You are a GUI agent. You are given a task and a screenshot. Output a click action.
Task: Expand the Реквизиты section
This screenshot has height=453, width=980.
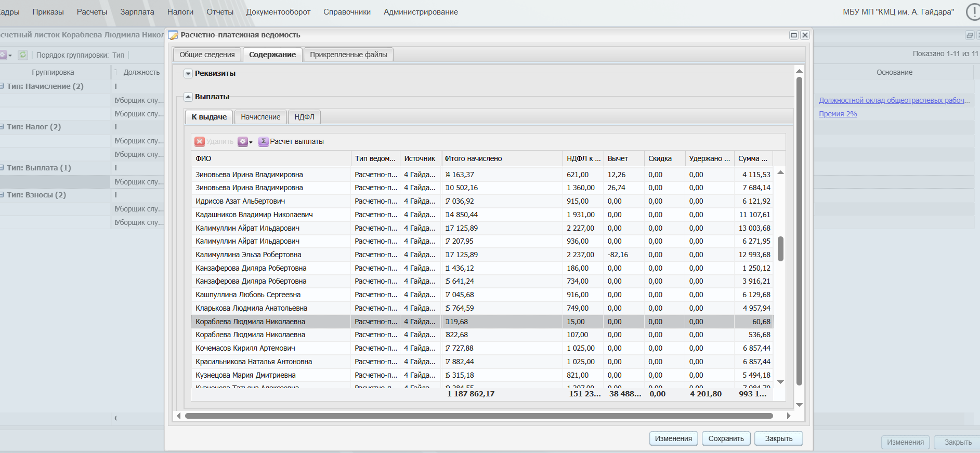[x=188, y=74]
